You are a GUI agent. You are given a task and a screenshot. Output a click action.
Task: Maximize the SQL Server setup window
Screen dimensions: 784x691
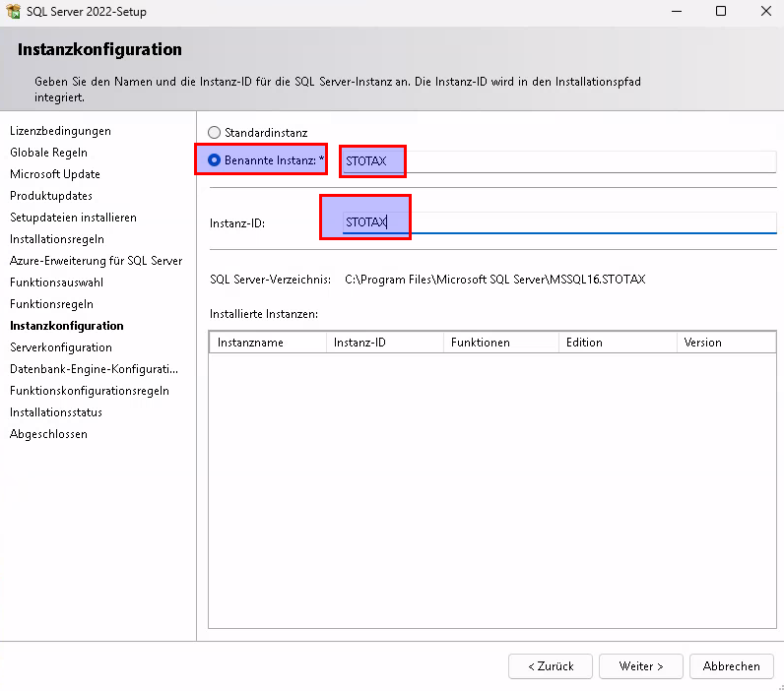720,12
